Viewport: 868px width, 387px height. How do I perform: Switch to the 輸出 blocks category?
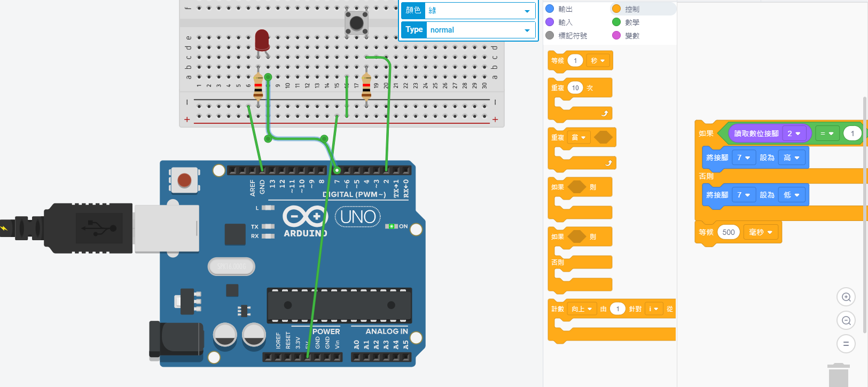click(565, 9)
